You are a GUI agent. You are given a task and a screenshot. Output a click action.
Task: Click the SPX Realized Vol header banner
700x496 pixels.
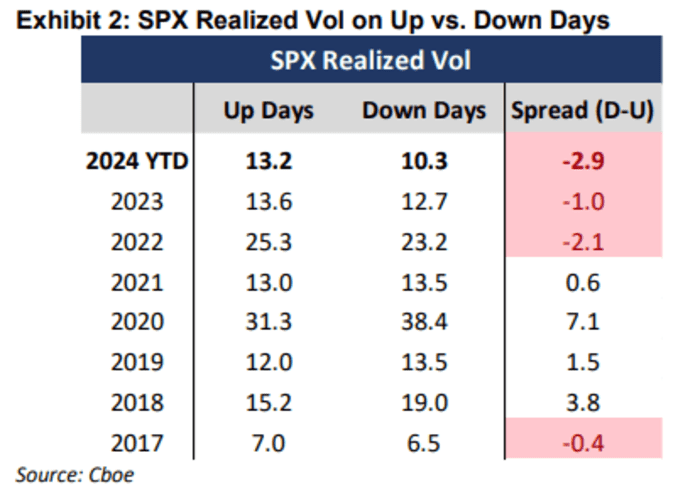371,61
